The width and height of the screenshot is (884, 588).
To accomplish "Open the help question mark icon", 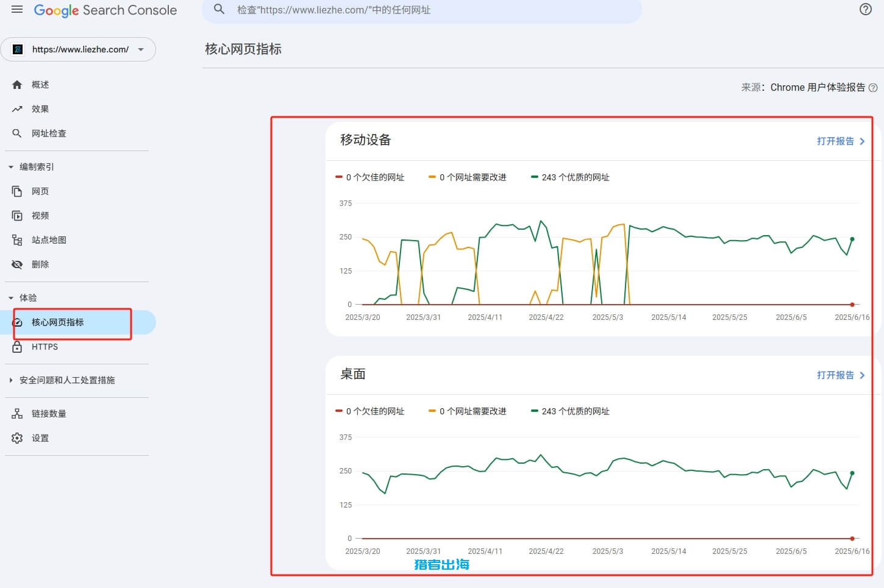I will point(865,10).
